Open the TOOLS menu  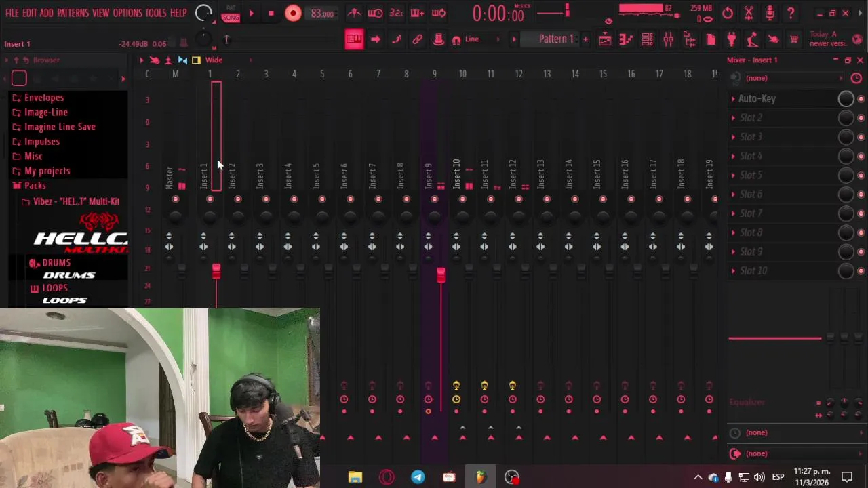coord(155,13)
